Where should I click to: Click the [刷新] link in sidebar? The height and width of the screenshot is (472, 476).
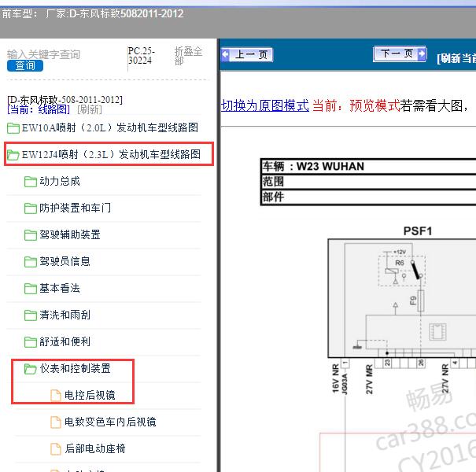[x=90, y=109]
